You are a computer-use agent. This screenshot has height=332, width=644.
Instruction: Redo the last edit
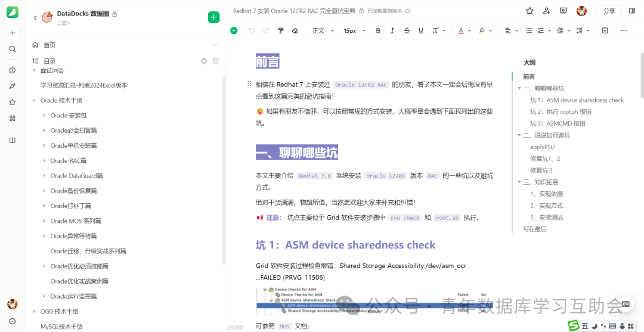[266, 30]
